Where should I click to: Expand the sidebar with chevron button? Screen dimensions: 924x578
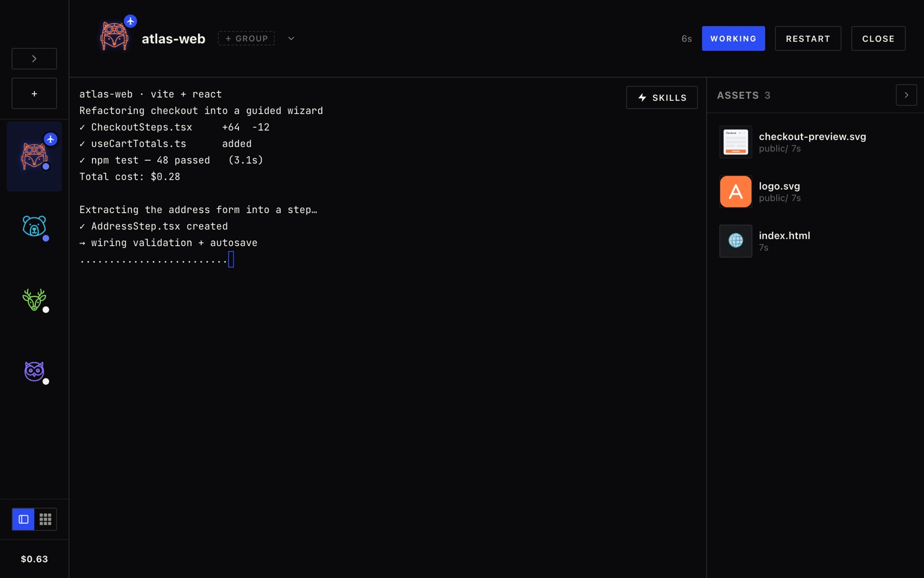[34, 58]
